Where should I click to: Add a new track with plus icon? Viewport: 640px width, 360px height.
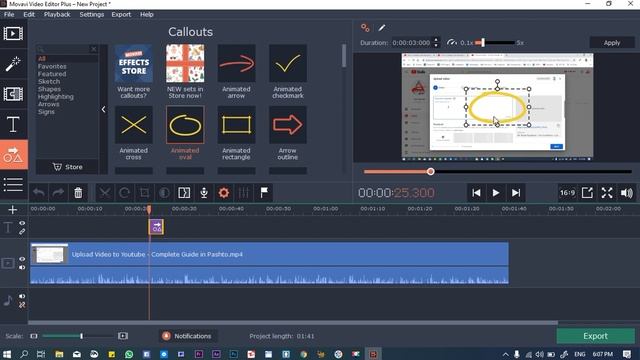(x=13, y=210)
